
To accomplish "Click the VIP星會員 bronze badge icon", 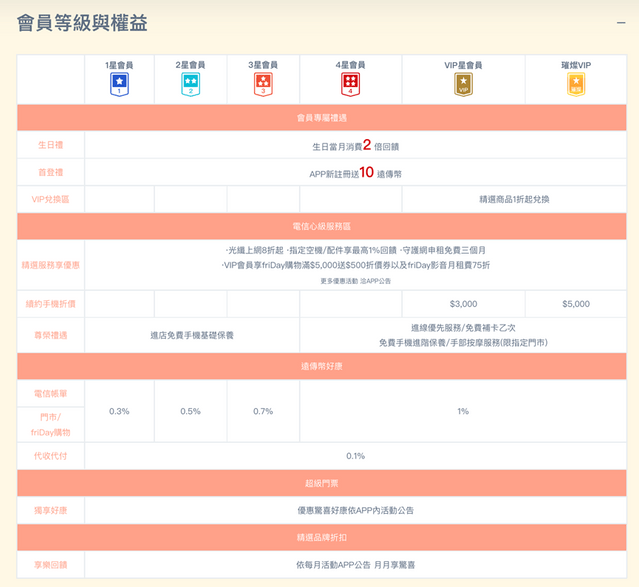I will 463,84.
